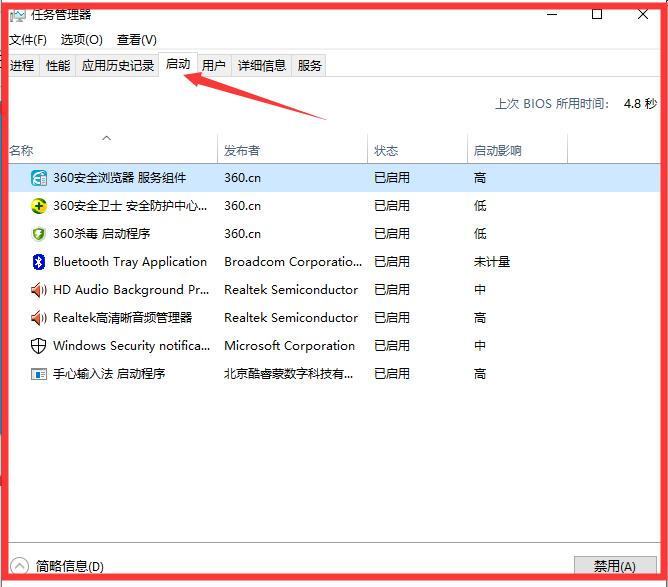Screen dimensions: 668x587
Task: Select the Bluetooth Tray Application row
Action: pos(334,262)
